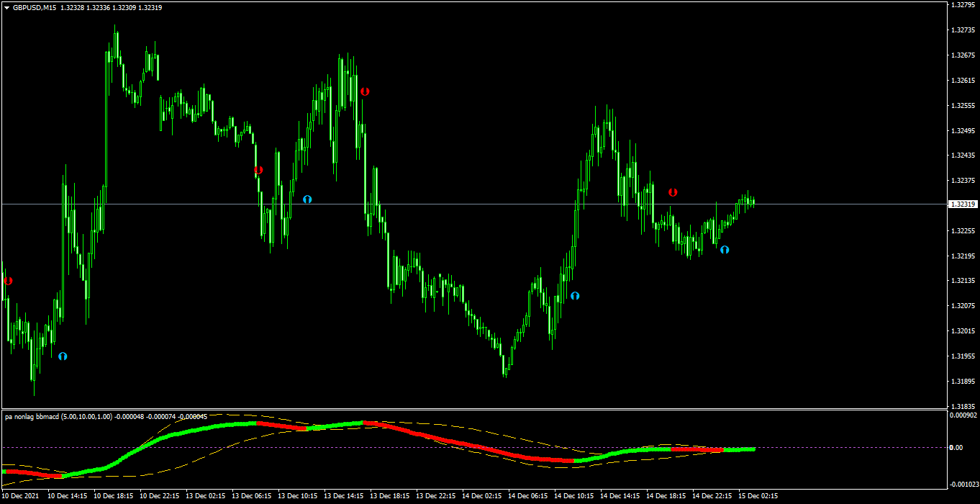Click the 1.32435 price axis label
Image resolution: width=980 pixels, height=504 pixels.
click(962, 156)
